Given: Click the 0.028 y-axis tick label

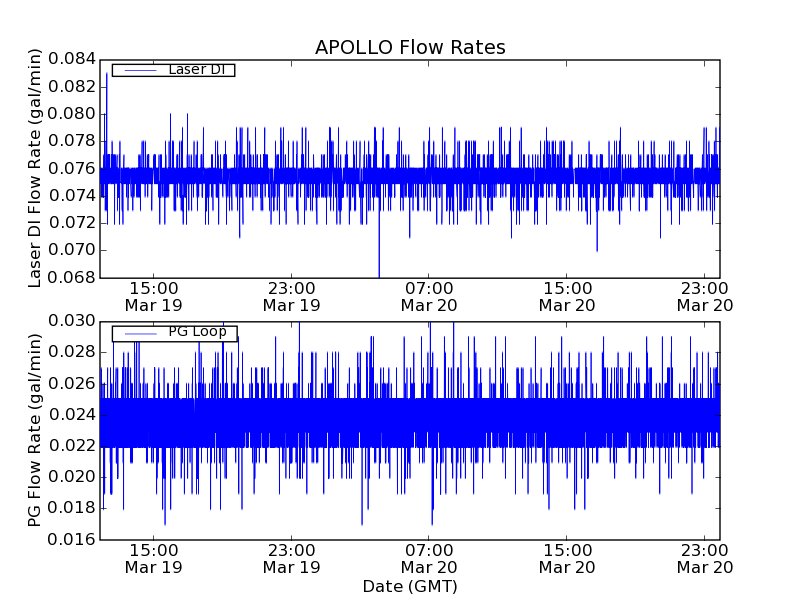Looking at the screenshot, I should tap(72, 352).
